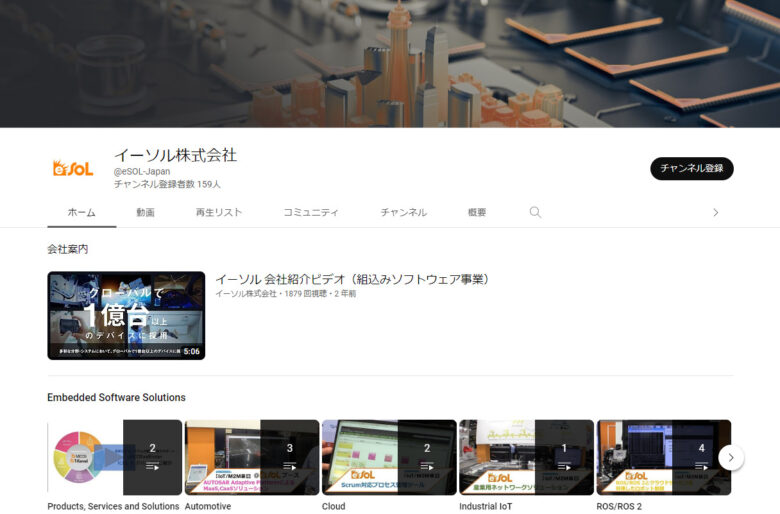Screen dimensions: 780x514
Task: Click the @eSOL-Japan channel handle
Action: 142,171
